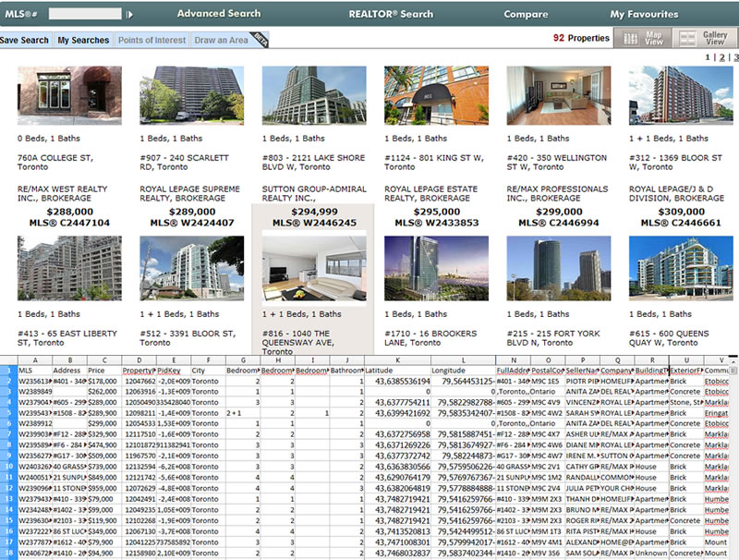The height and width of the screenshot is (560, 739).
Task: Open the Compare section
Action: click(526, 14)
